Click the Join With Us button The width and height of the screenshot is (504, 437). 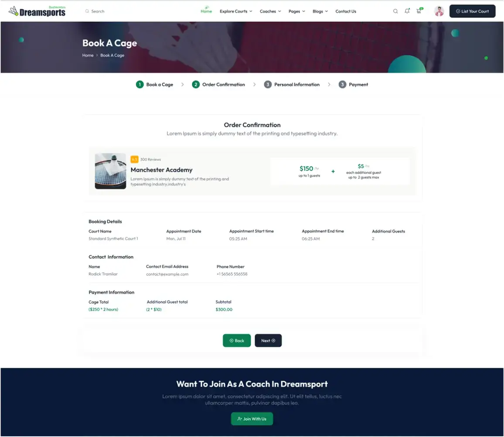tap(252, 419)
